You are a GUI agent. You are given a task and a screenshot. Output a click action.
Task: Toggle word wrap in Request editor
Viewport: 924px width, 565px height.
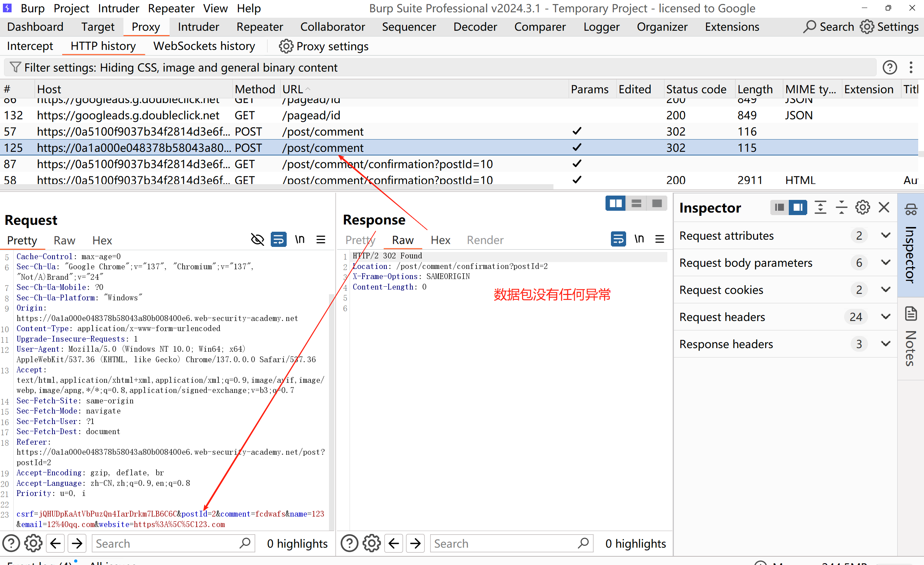(279, 240)
